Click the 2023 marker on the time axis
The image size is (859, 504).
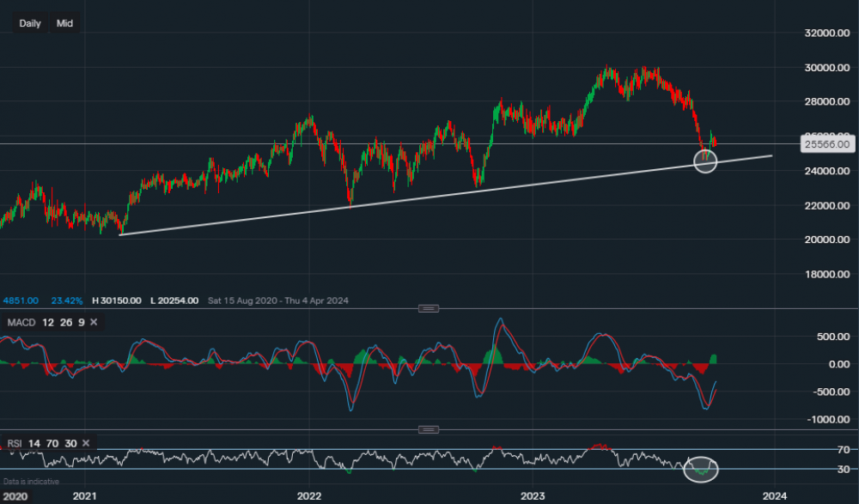tap(533, 495)
